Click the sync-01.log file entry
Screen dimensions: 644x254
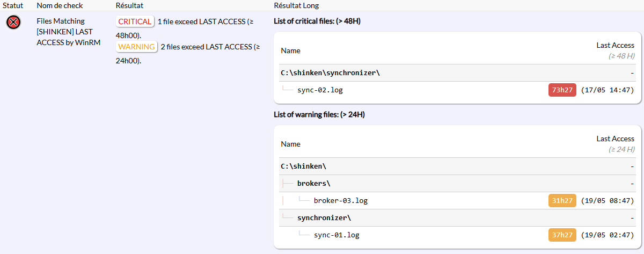(336, 235)
